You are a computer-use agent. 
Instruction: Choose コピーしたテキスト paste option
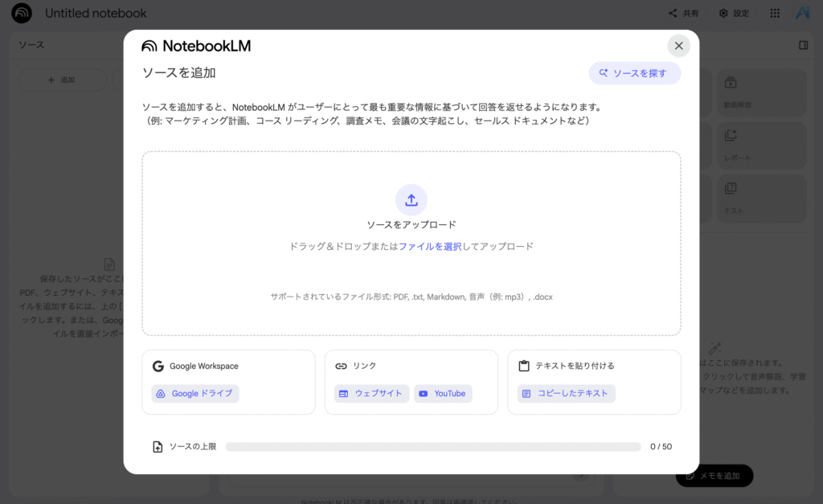(x=566, y=394)
